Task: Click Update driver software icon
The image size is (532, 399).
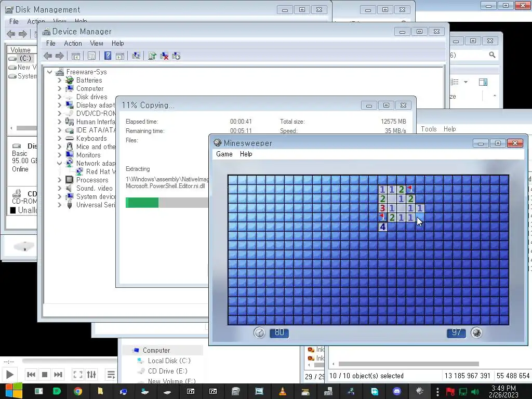Action: point(152,56)
